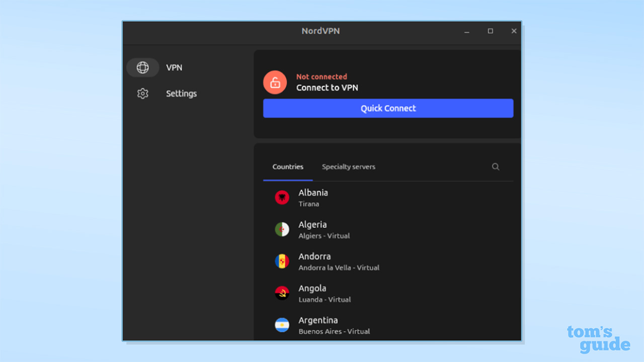Click the Andorra flag icon
Viewport: 644px width, 362px height.
point(282,261)
